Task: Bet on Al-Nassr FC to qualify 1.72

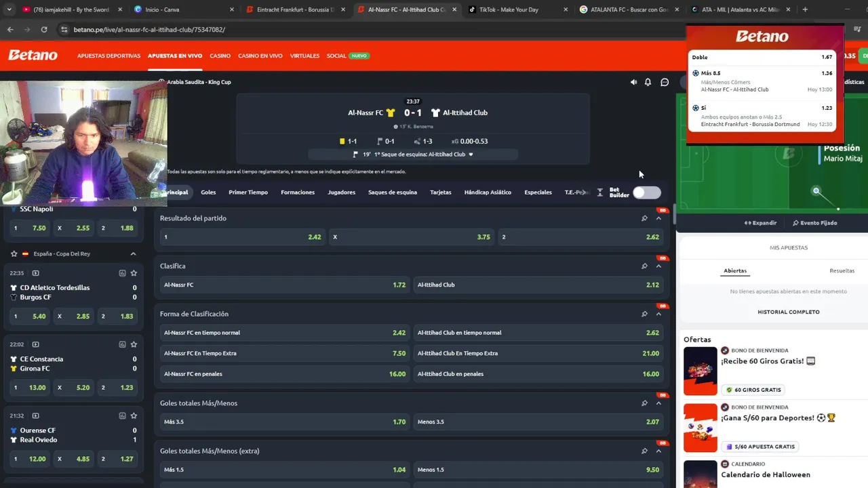Action: [x=285, y=285]
